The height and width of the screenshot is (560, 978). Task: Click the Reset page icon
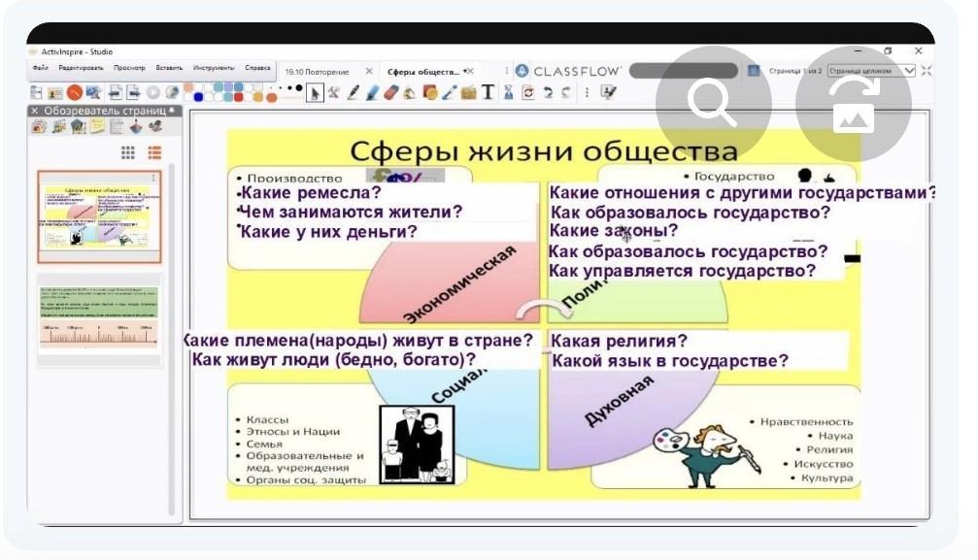pos(528,92)
